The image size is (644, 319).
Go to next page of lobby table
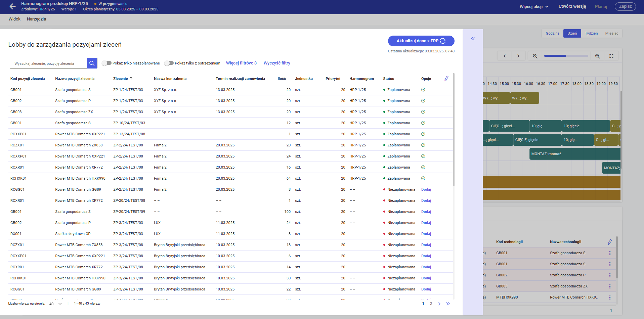click(x=439, y=304)
